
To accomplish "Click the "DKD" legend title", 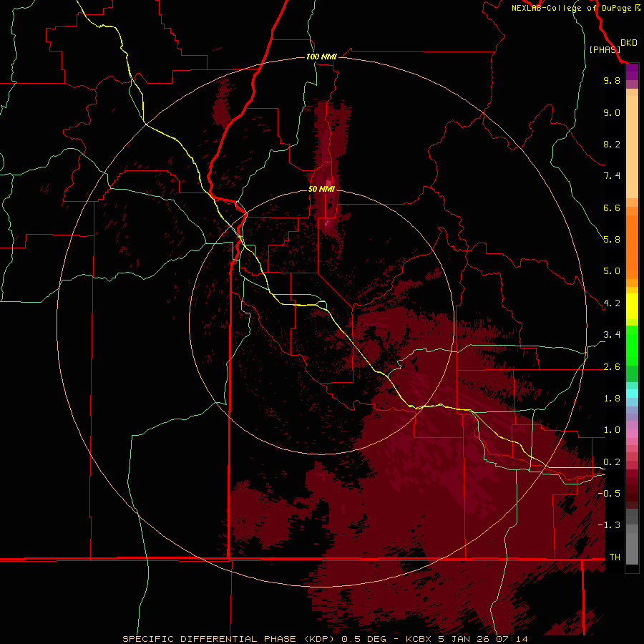I will click(629, 43).
